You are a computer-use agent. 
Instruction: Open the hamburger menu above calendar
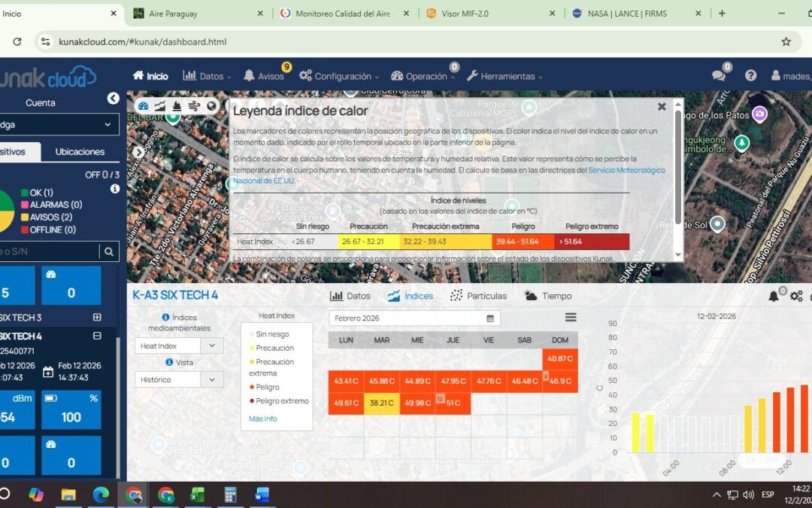point(571,318)
